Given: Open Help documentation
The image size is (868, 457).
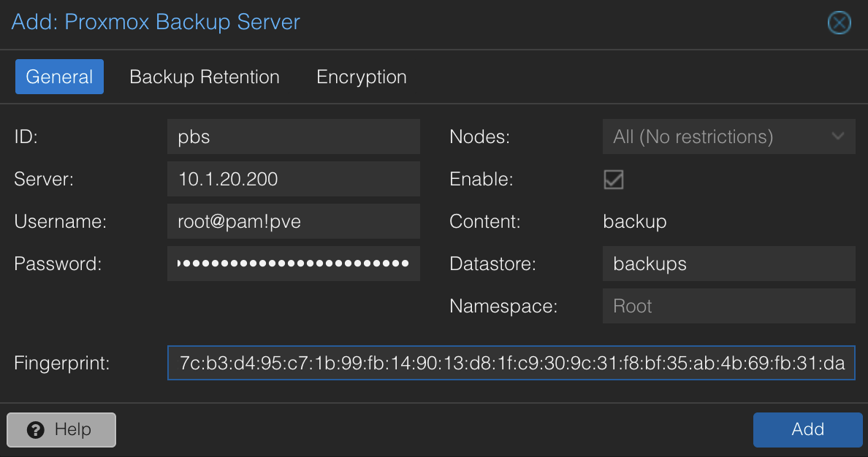Looking at the screenshot, I should pyautogui.click(x=61, y=430).
